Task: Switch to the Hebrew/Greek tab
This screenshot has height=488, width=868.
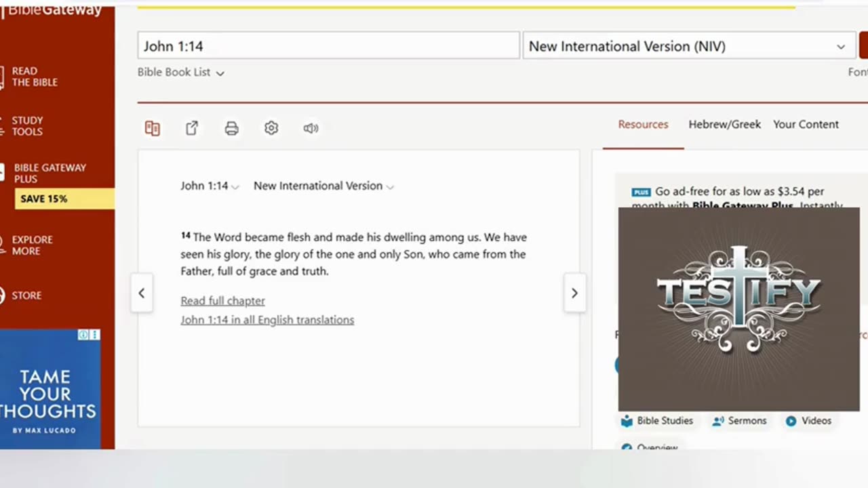Action: tap(724, 125)
